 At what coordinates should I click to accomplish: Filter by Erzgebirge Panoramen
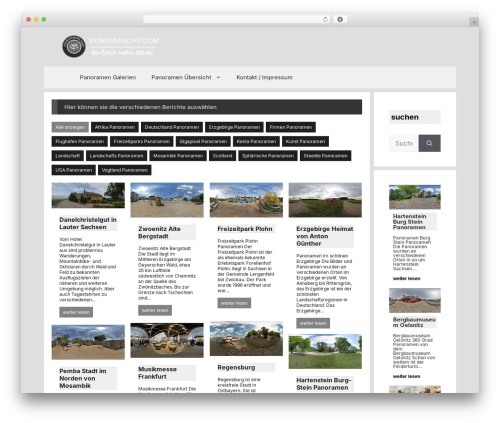[x=234, y=127]
